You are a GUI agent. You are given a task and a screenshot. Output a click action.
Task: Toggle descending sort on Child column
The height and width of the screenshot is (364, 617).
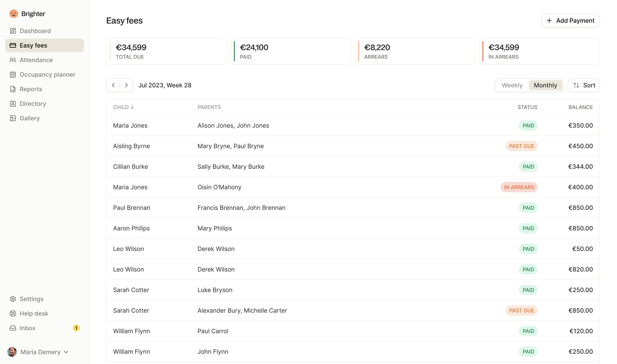coord(124,107)
